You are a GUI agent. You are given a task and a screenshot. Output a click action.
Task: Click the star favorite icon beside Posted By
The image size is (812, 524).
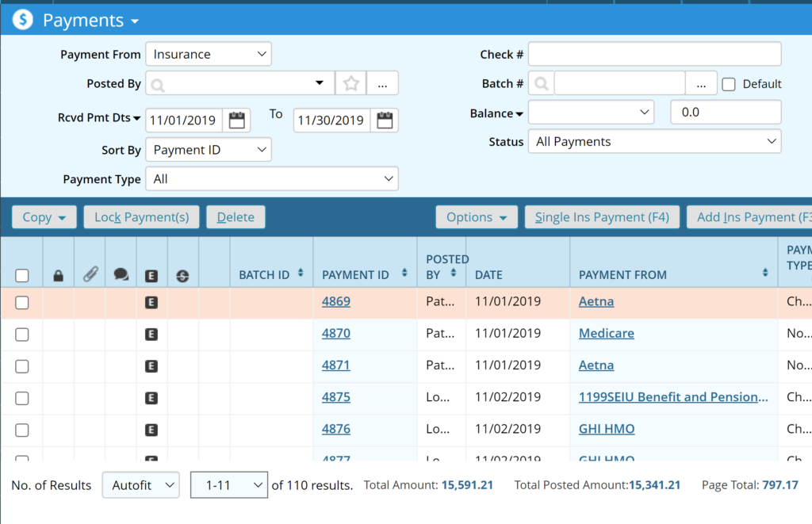pos(350,83)
